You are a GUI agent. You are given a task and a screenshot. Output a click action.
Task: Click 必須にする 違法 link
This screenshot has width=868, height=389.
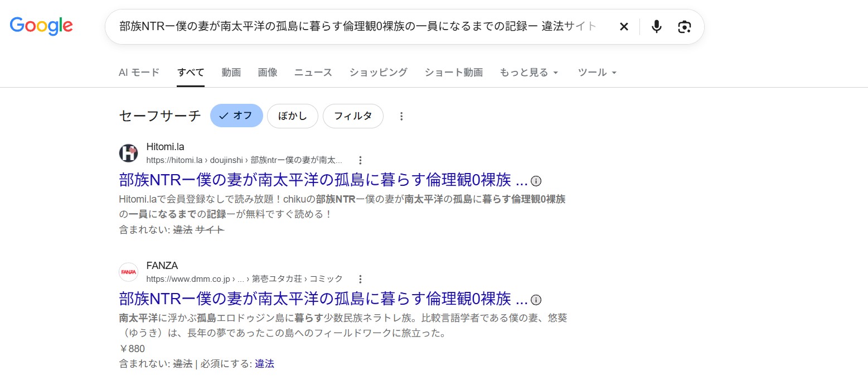tap(264, 364)
